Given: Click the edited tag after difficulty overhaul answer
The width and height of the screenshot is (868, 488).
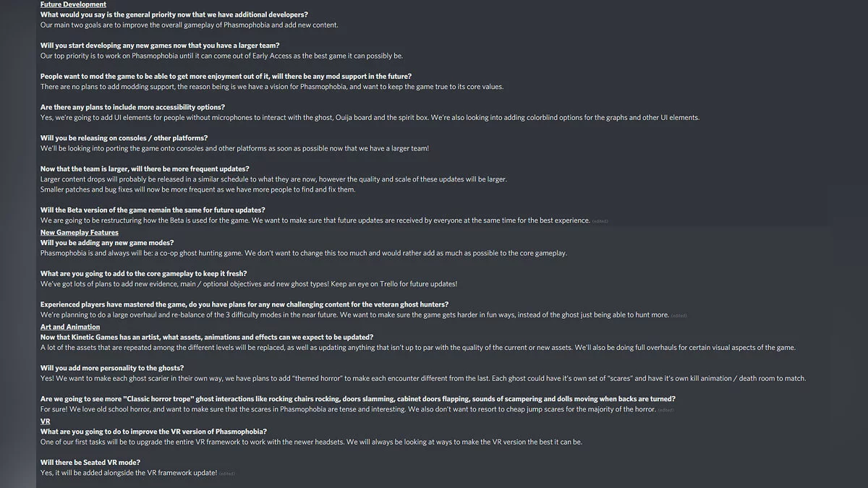Looking at the screenshot, I should click(x=678, y=316).
